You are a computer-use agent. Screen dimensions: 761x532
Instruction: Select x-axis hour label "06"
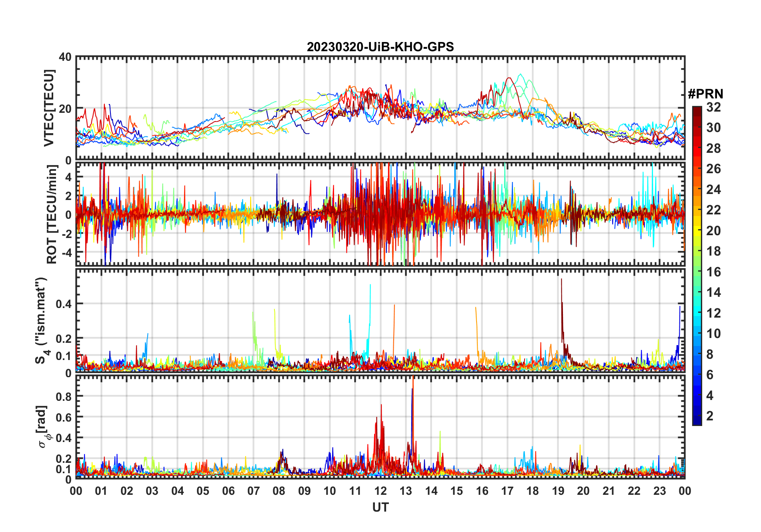tap(228, 491)
